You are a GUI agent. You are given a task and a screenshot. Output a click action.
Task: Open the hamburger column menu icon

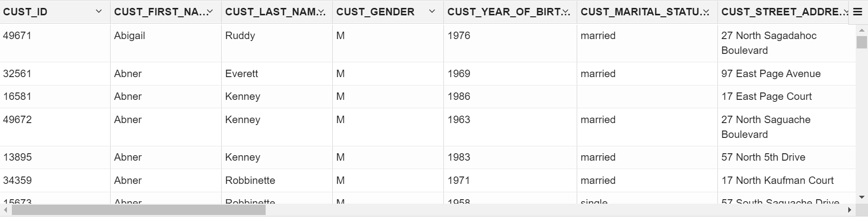tap(857, 12)
